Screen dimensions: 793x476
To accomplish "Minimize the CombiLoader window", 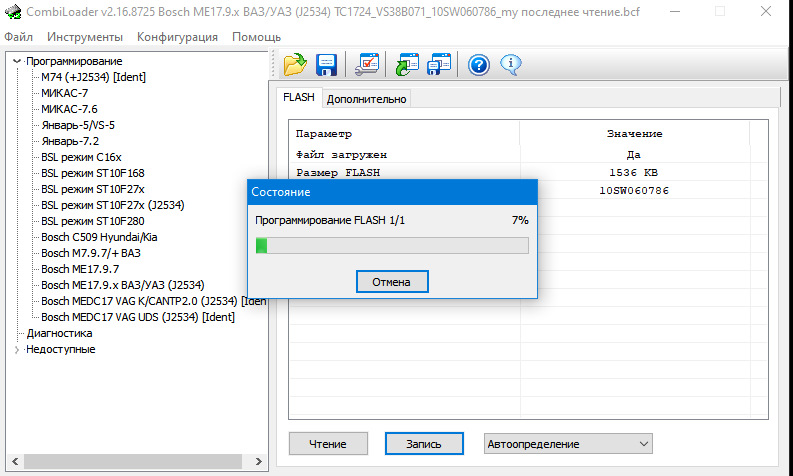I will pyautogui.click(x=675, y=11).
